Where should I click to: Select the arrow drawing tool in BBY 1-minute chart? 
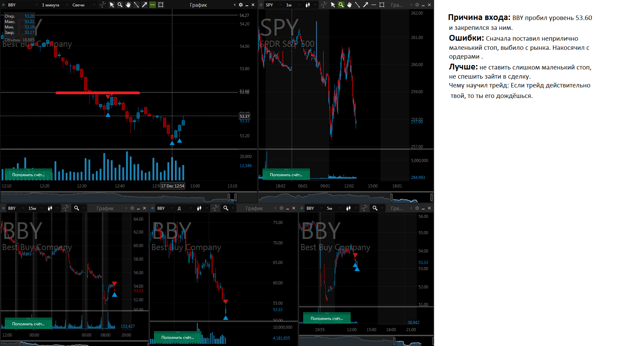pos(144,5)
